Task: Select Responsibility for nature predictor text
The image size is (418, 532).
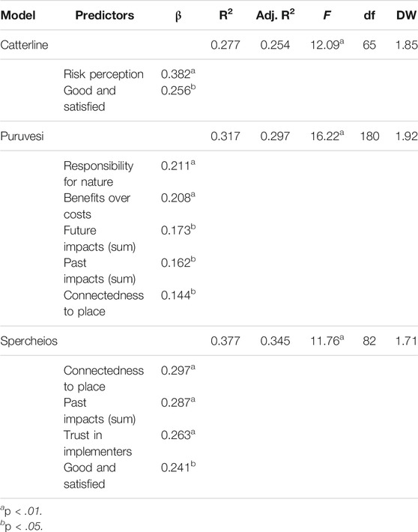Action: point(98,174)
